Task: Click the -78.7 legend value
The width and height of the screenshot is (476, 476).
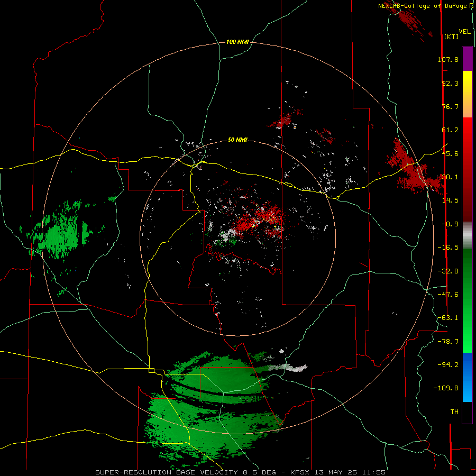Action: point(448,342)
